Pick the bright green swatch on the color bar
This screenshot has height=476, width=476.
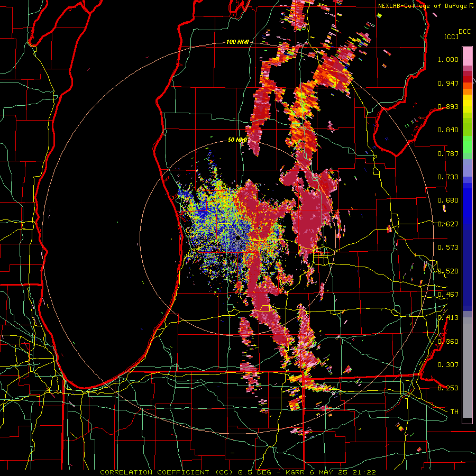[467, 144]
